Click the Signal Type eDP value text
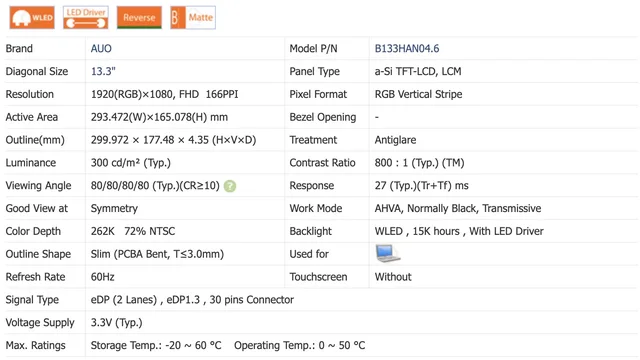The image size is (640, 360). (192, 300)
